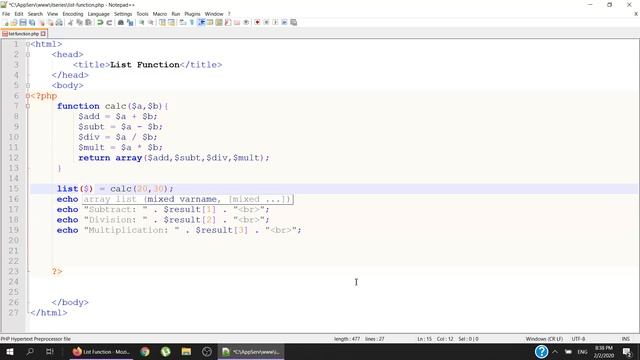Toggle the highlighted Indent Guide icon

[x=201, y=22]
